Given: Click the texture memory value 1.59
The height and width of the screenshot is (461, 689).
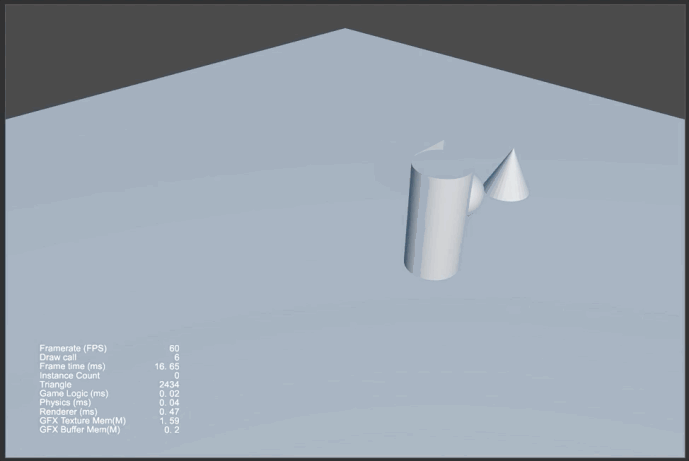Looking at the screenshot, I should [169, 421].
